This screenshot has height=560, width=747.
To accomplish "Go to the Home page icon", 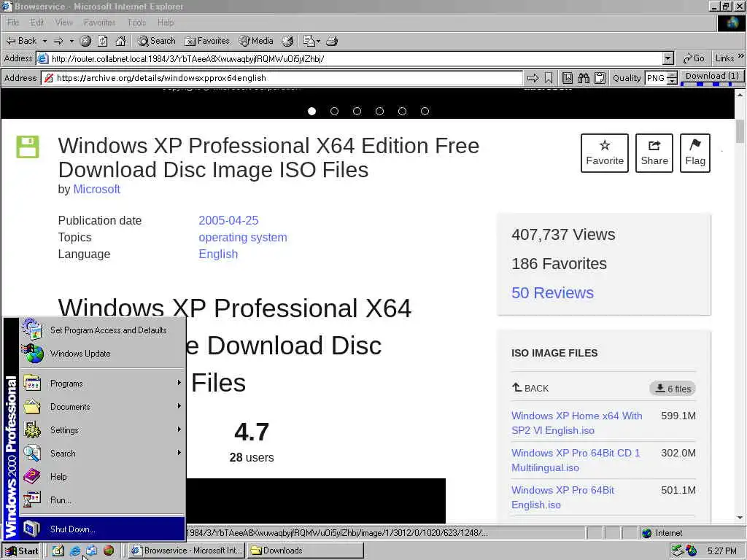I will [120, 41].
